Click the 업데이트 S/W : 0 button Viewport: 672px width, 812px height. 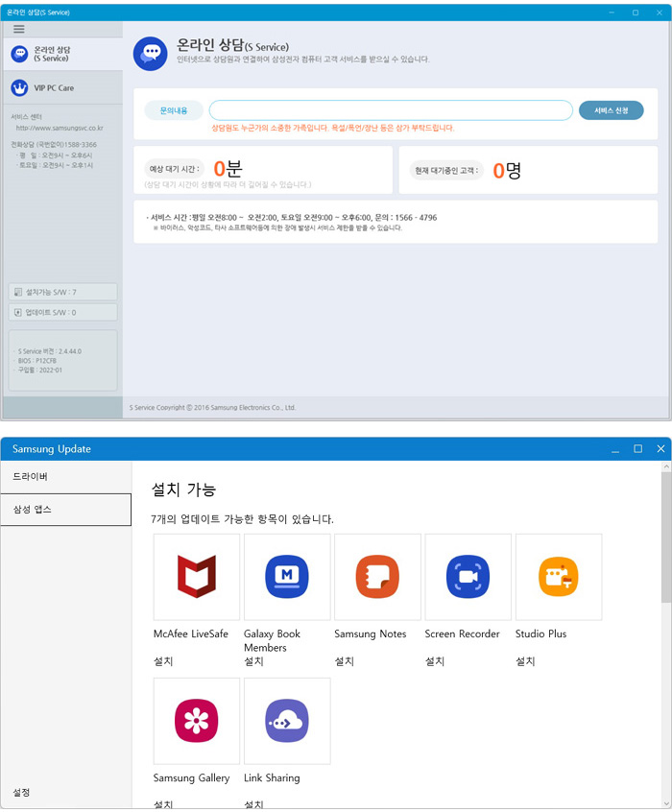point(62,312)
